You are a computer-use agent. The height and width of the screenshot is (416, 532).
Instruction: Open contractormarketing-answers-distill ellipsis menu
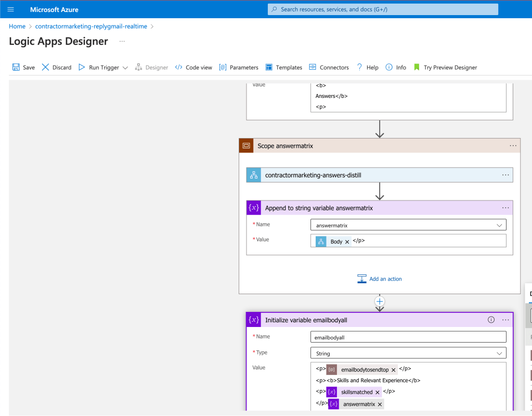coord(505,175)
